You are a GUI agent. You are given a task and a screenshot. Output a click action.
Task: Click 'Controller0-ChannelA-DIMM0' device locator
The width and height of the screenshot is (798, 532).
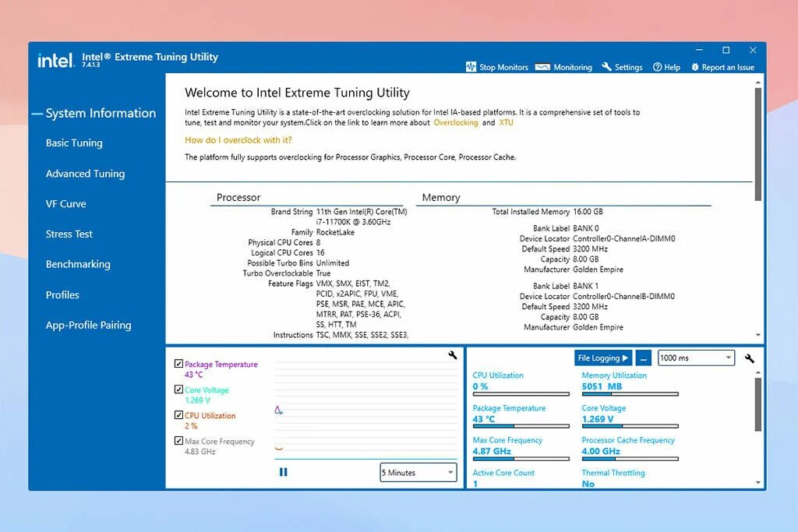pyautogui.click(x=624, y=238)
